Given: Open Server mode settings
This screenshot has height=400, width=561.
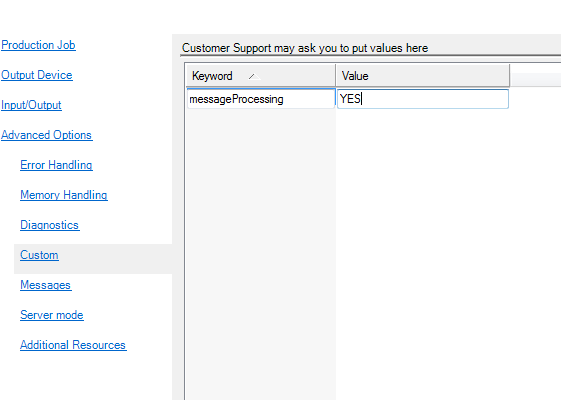Looking at the screenshot, I should tap(52, 315).
